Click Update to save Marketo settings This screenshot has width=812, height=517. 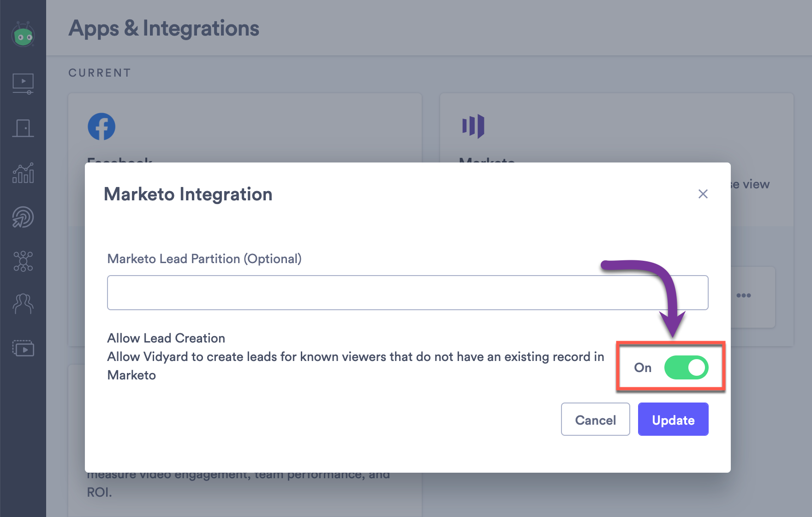(673, 419)
